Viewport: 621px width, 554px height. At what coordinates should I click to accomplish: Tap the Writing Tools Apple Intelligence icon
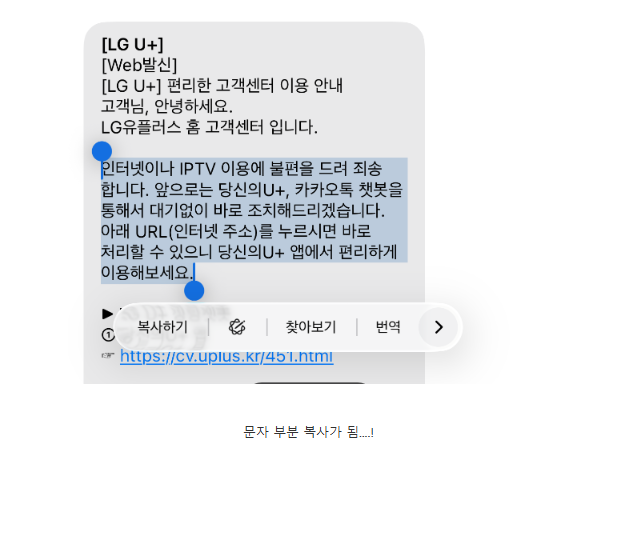(x=237, y=327)
